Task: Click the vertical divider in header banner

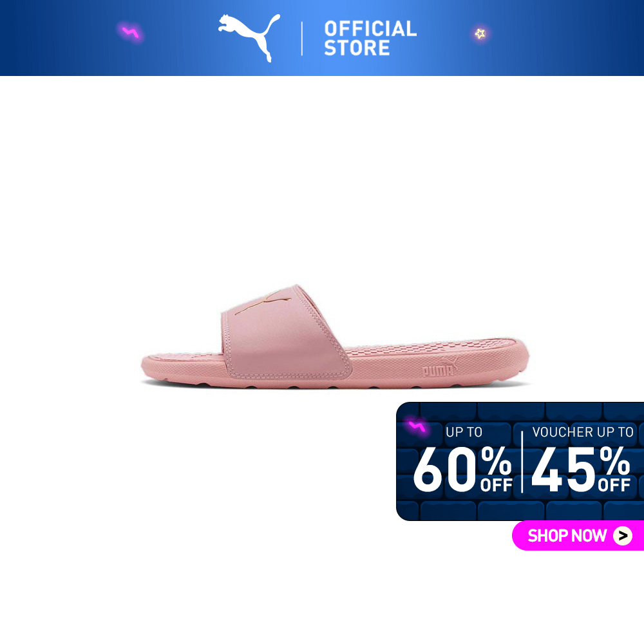Action: [x=302, y=39]
